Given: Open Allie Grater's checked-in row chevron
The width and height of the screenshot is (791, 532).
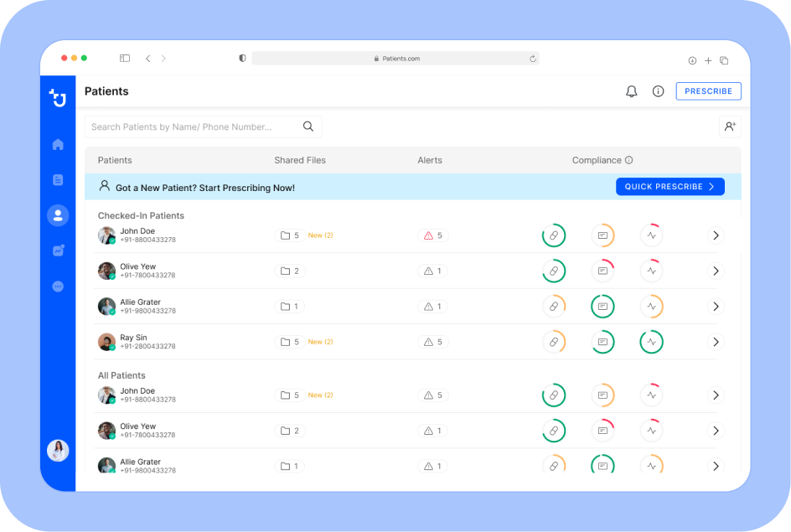Looking at the screenshot, I should click(716, 306).
